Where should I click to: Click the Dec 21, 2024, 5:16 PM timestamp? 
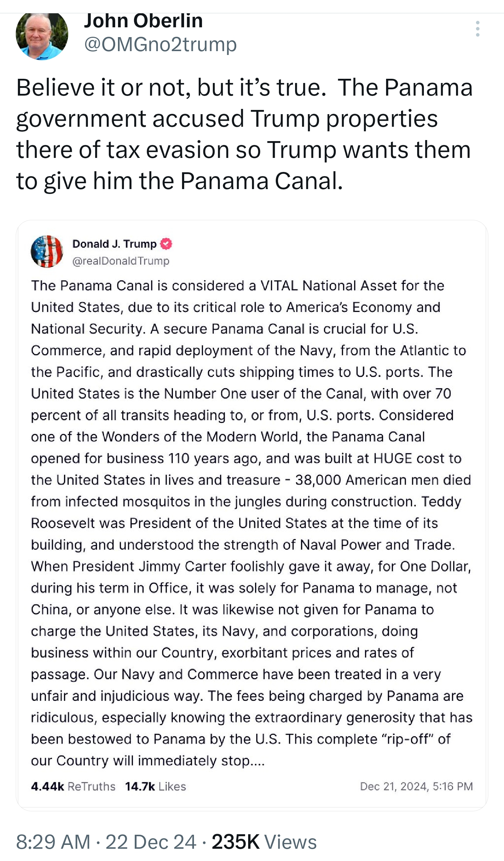click(416, 786)
